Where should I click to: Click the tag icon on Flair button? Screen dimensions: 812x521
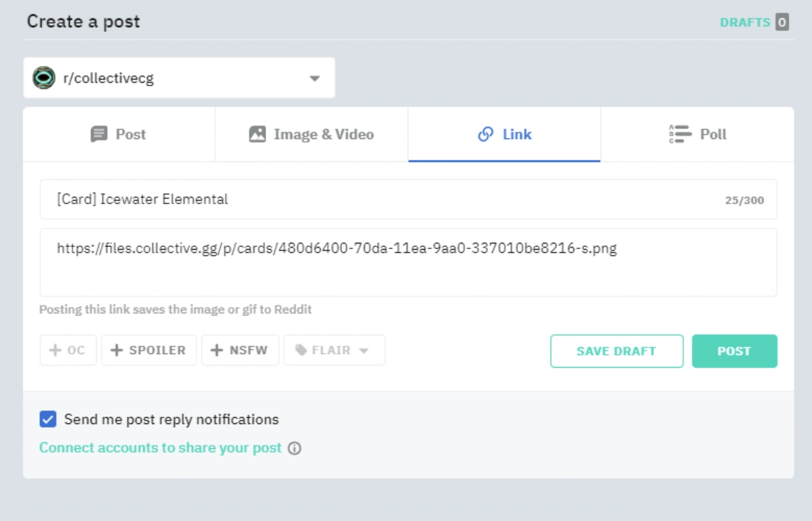point(301,350)
